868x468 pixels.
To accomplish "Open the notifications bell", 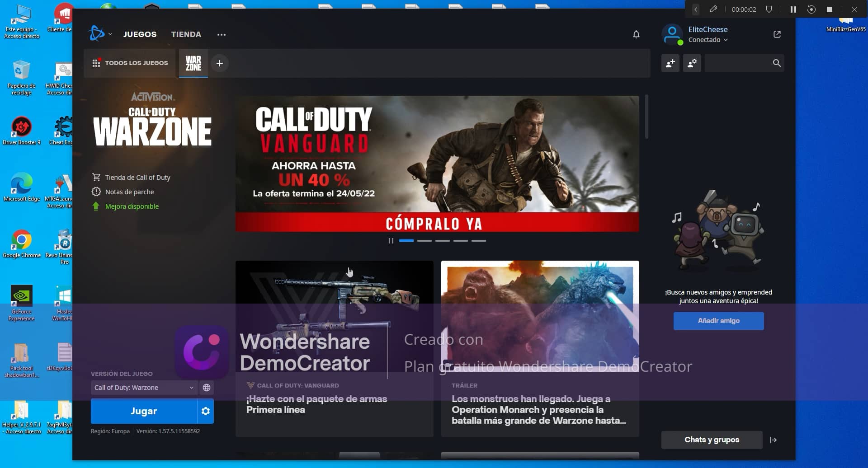I will coord(637,34).
